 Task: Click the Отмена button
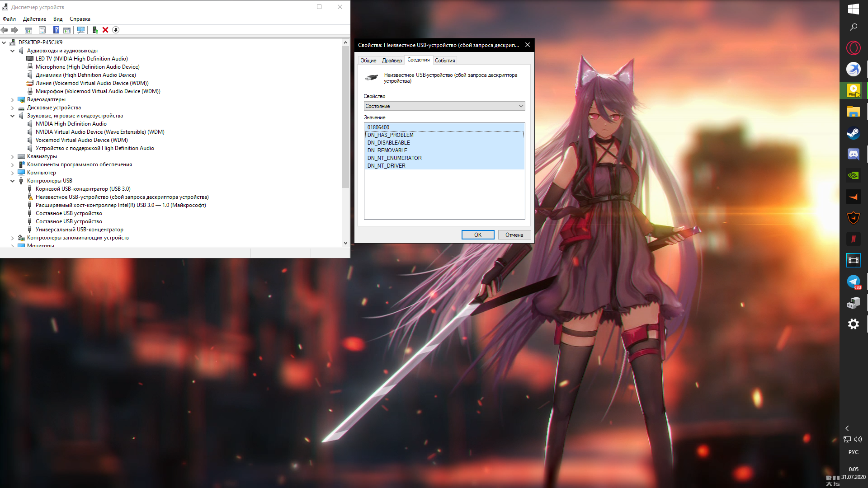[514, 235]
